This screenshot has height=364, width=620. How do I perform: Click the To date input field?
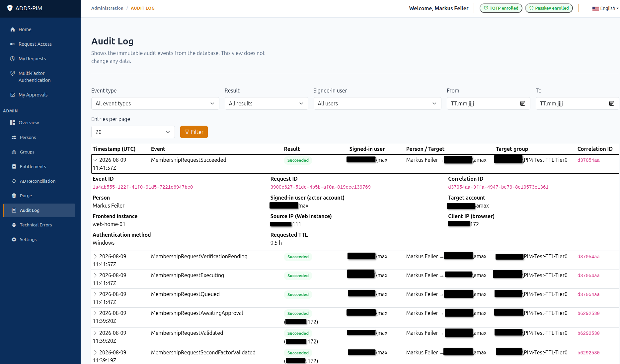pyautogui.click(x=577, y=103)
